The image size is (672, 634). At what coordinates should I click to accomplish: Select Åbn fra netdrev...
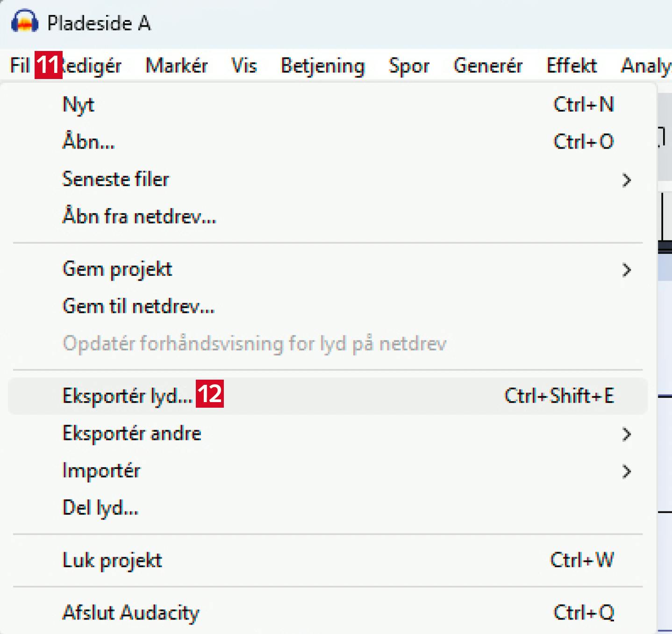(139, 216)
